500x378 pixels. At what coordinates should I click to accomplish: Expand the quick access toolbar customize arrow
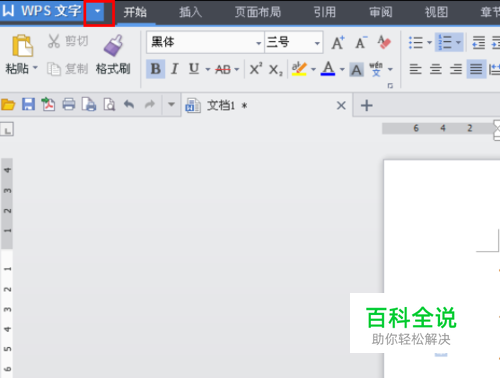pyautogui.click(x=171, y=104)
